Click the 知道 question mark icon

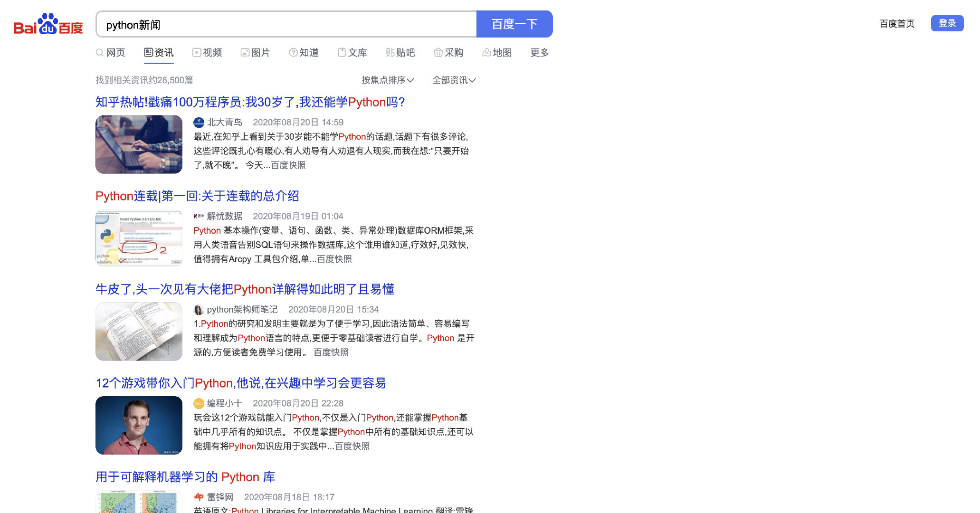[294, 53]
